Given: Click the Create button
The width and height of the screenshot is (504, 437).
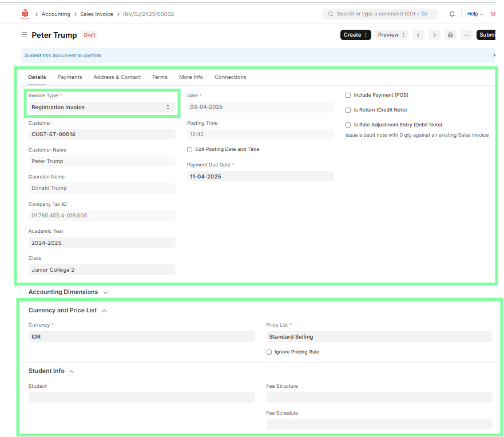Looking at the screenshot, I should pos(355,35).
